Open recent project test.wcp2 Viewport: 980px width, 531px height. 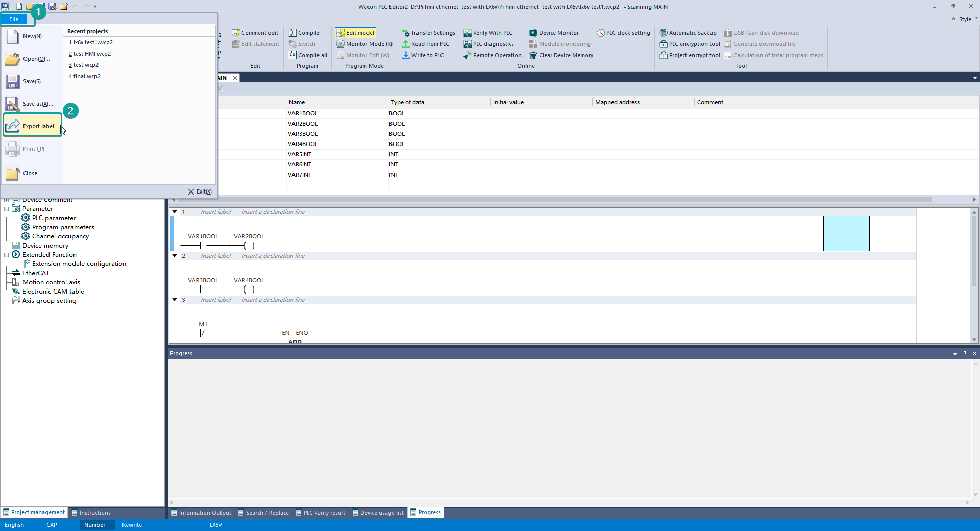[84, 65]
